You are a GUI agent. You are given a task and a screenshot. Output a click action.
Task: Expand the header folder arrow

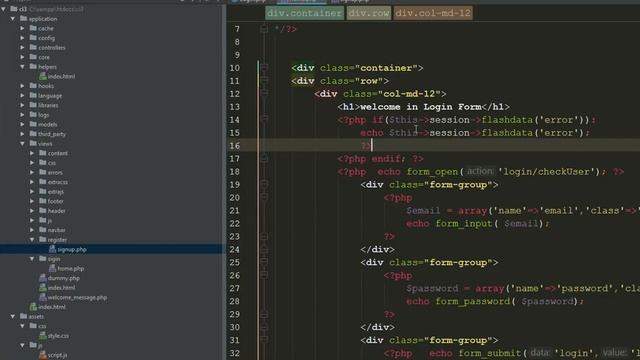[32, 211]
